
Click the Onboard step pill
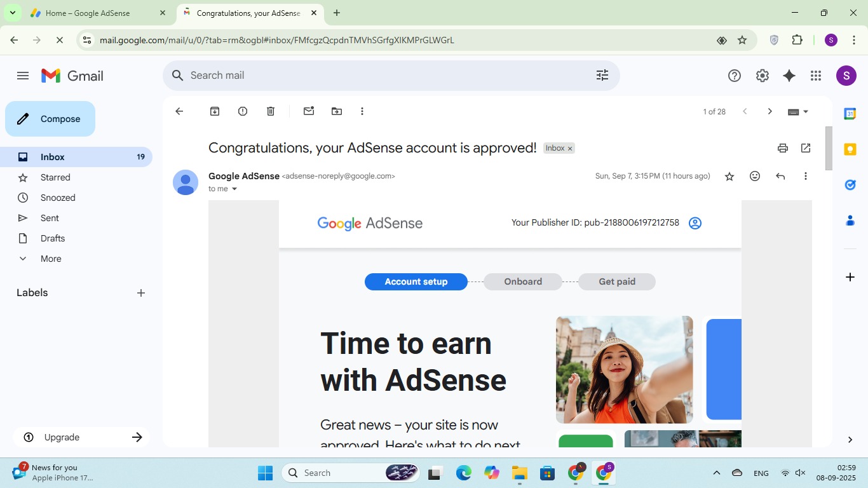click(x=523, y=281)
